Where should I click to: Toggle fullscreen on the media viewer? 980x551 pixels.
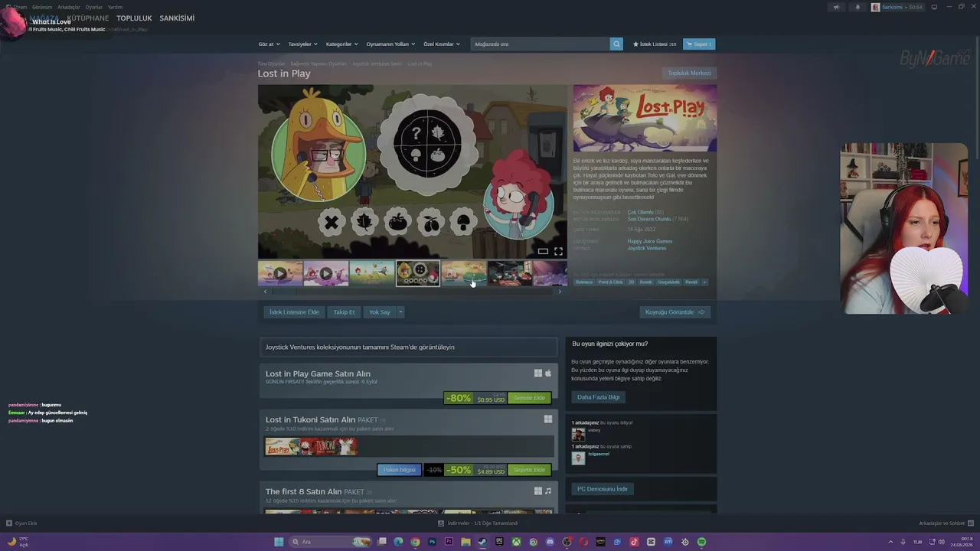[558, 251]
